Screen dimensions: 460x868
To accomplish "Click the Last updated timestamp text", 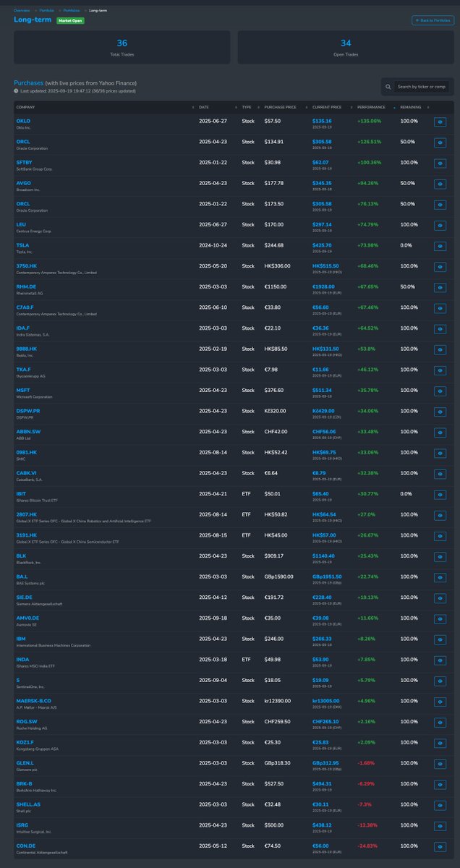I will click(77, 91).
